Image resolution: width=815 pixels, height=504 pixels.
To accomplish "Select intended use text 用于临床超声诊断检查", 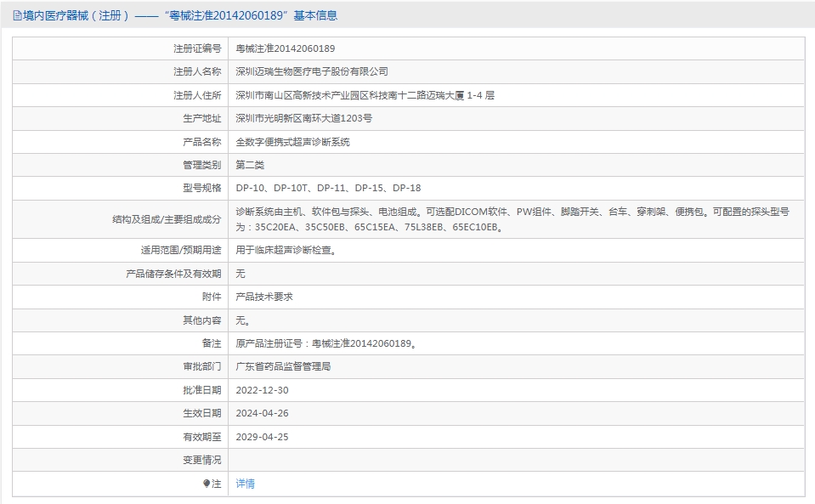I will tap(286, 250).
